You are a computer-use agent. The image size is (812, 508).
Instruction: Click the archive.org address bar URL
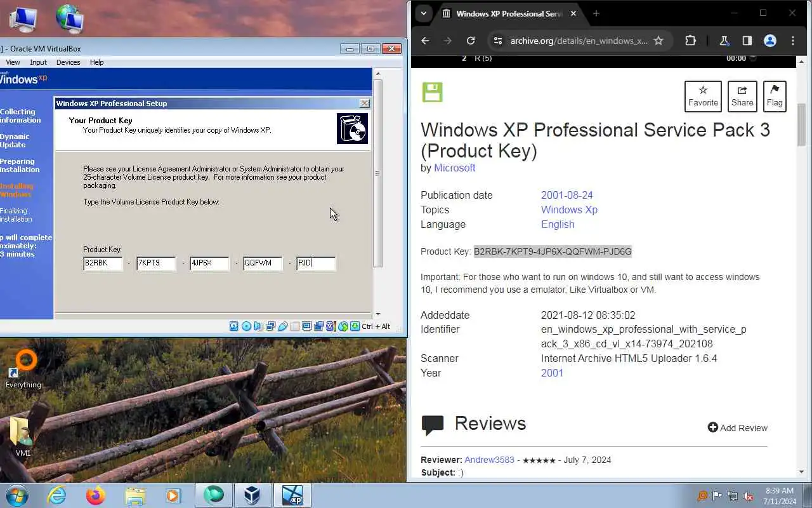(x=579, y=41)
